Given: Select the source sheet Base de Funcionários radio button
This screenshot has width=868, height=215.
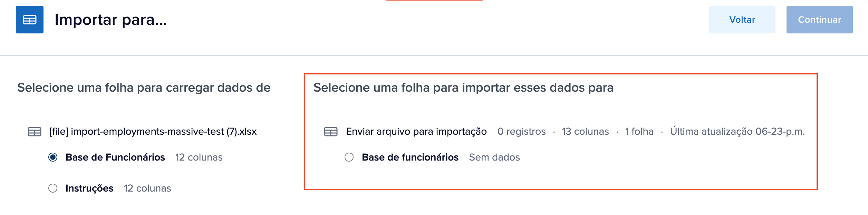Looking at the screenshot, I should pos(53,157).
